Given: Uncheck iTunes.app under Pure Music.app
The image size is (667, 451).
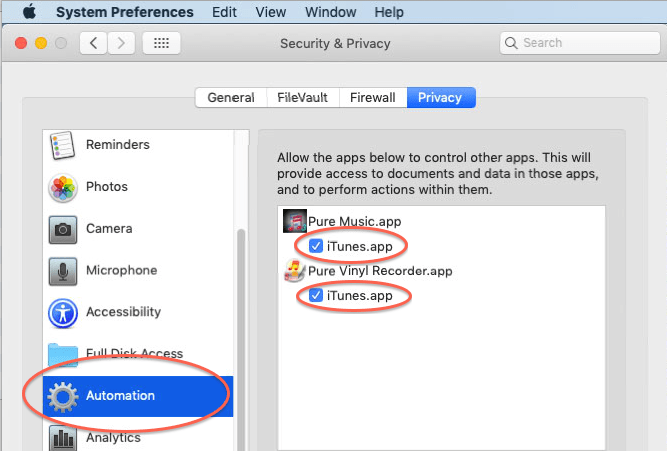Looking at the screenshot, I should [x=316, y=246].
